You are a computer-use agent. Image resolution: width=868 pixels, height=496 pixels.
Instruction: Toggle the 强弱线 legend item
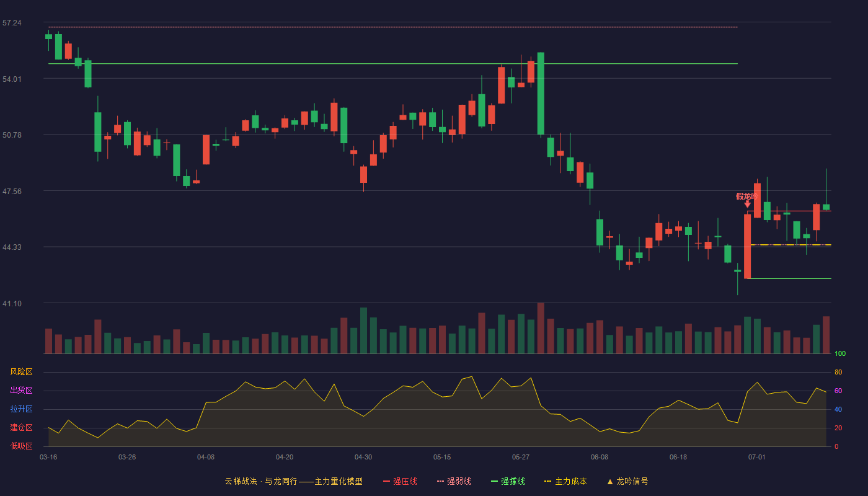pos(454,481)
